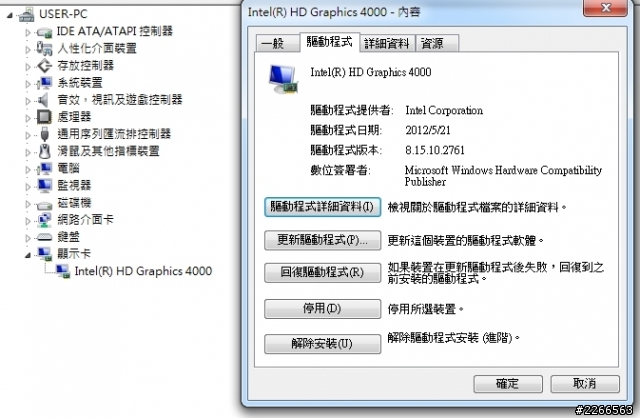Open the 資源 tab

tap(436, 43)
